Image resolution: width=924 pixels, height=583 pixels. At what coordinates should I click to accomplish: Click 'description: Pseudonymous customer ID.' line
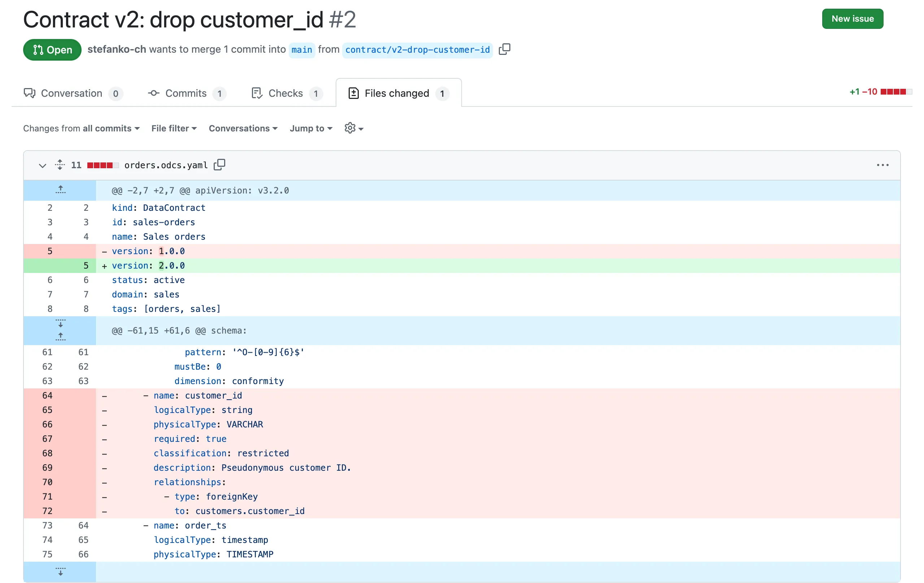click(x=462, y=467)
